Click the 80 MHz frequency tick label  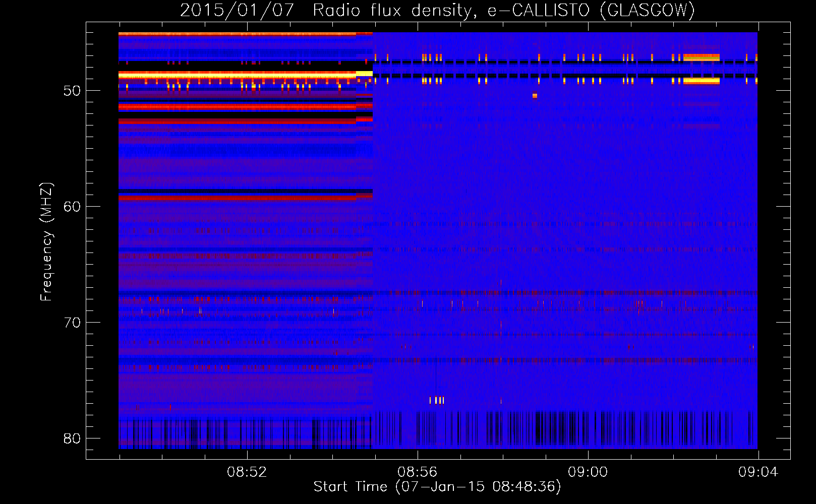tap(72, 438)
